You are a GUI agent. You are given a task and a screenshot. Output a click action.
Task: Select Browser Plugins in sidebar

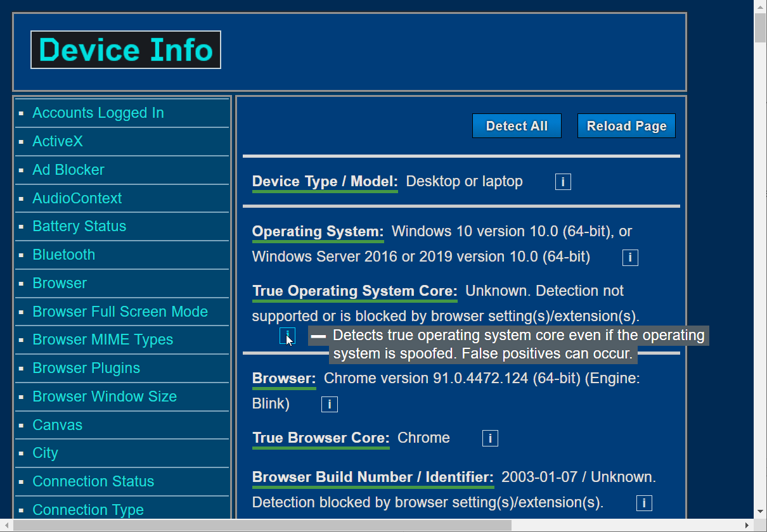tap(86, 368)
